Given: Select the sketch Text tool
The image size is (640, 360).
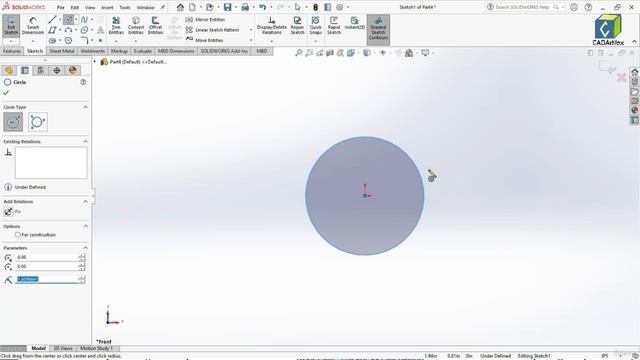Looking at the screenshot, I should [x=100, y=30].
